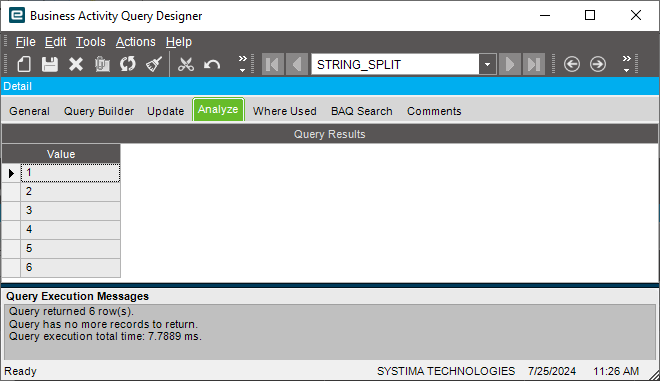Screen dimensions: 660x381
Task: Click SYSTIMA TECHNOLOGIES in status bar
Action: [446, 371]
